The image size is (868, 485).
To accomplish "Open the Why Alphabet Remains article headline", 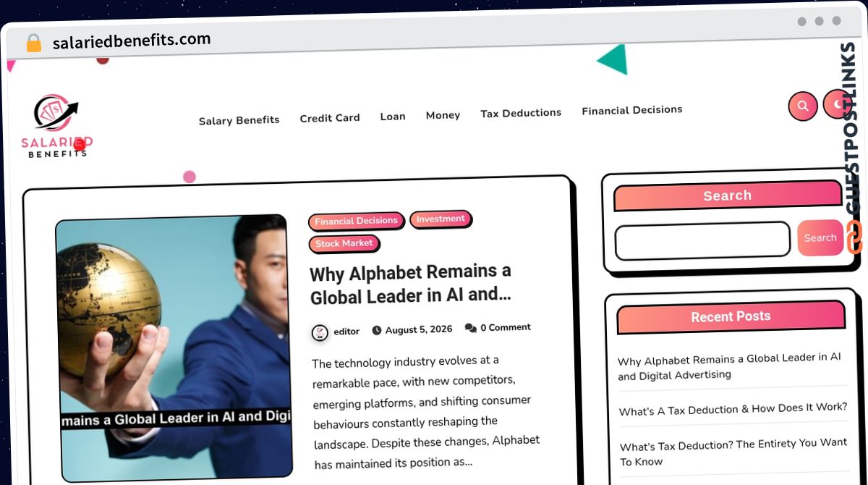I will [x=411, y=284].
